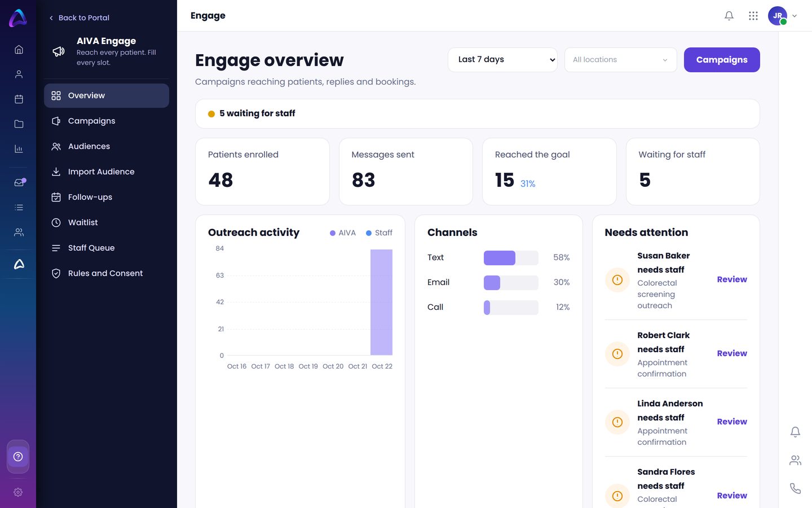Open Rules and Consent in the sidebar
Screen dimensions: 812x508
pyautogui.click(x=107, y=273)
